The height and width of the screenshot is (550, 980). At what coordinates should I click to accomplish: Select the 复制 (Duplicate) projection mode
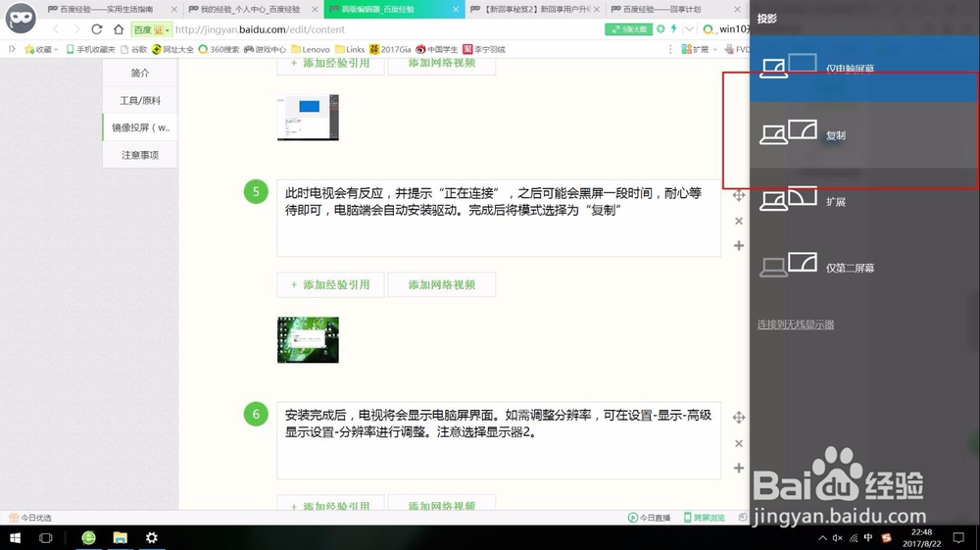(864, 135)
